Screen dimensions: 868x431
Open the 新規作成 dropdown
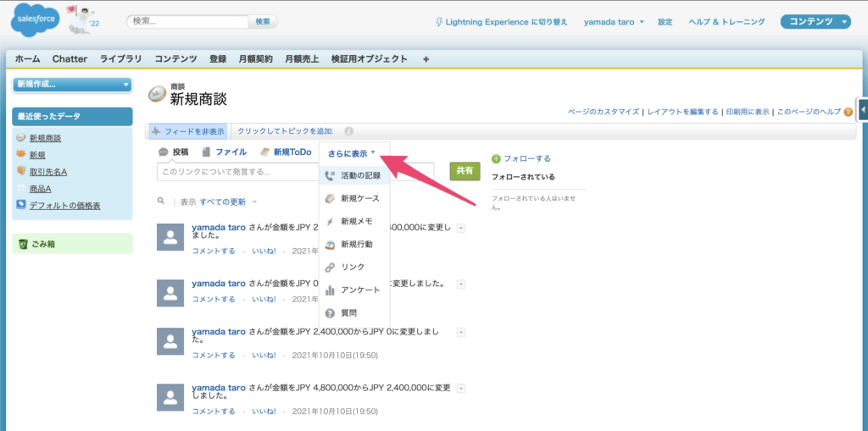(72, 84)
